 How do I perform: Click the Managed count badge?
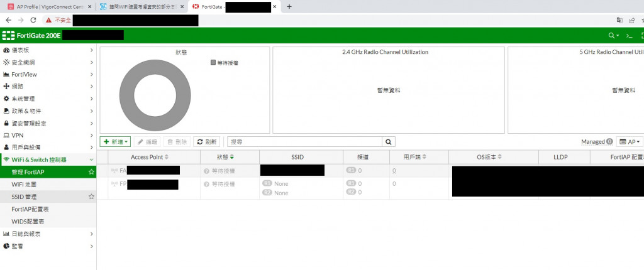609,141
